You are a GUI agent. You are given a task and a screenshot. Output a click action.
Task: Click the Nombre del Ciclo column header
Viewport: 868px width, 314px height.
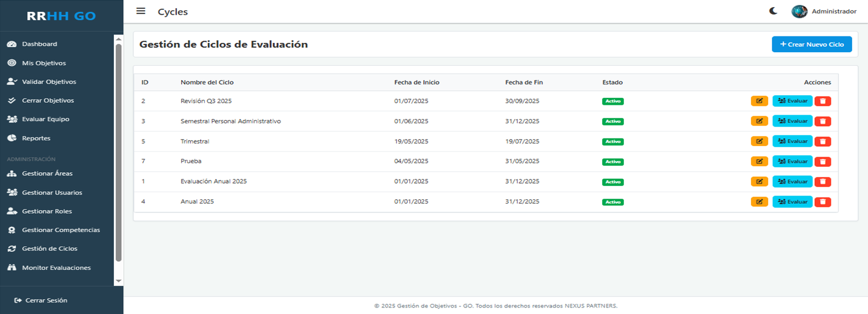pos(207,83)
